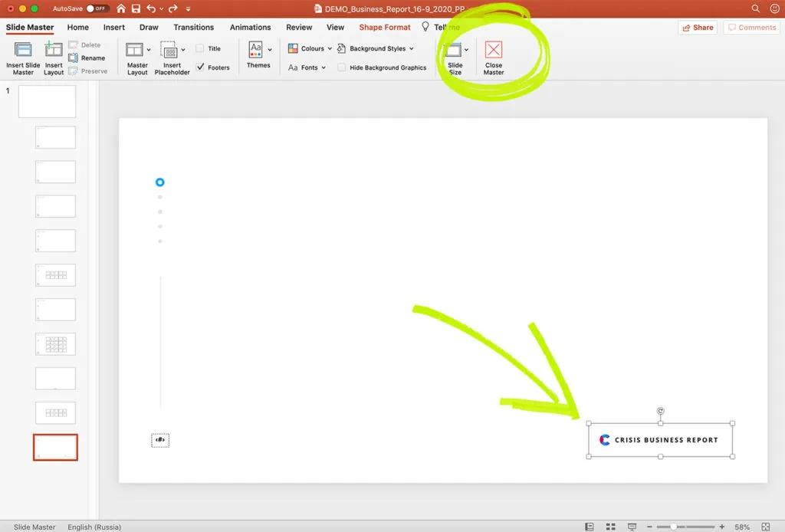Uncheck the Footers checkbox
This screenshot has width=785, height=532.
click(x=200, y=67)
